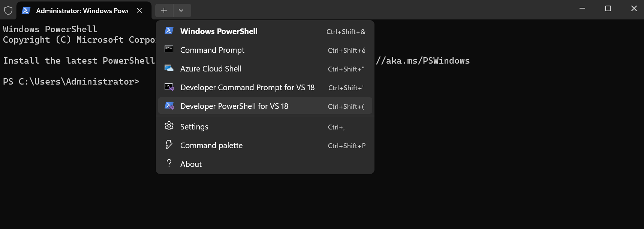Click the About question mark icon
The image size is (644, 229).
point(169,164)
